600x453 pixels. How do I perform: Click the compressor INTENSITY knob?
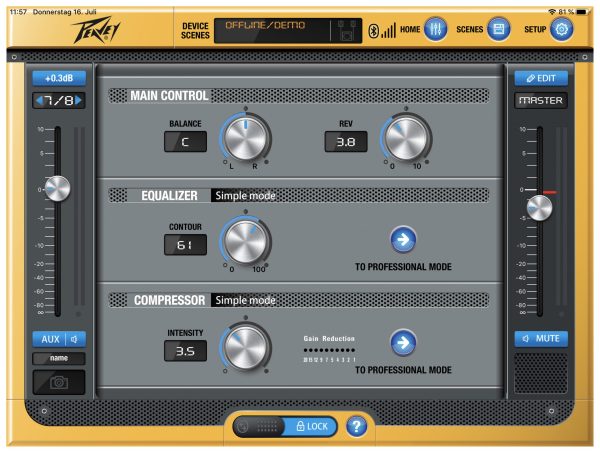tap(245, 347)
